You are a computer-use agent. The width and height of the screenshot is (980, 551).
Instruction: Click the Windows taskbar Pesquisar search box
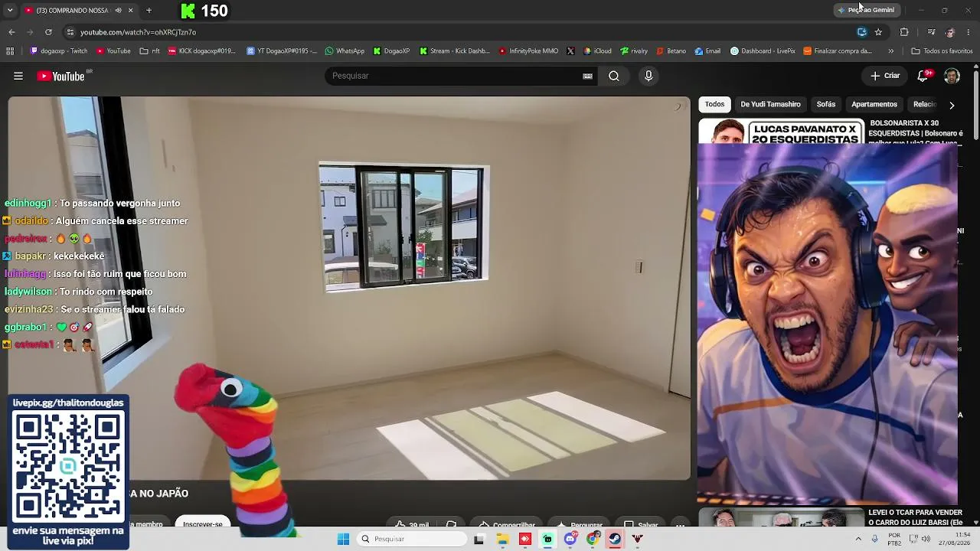click(412, 539)
